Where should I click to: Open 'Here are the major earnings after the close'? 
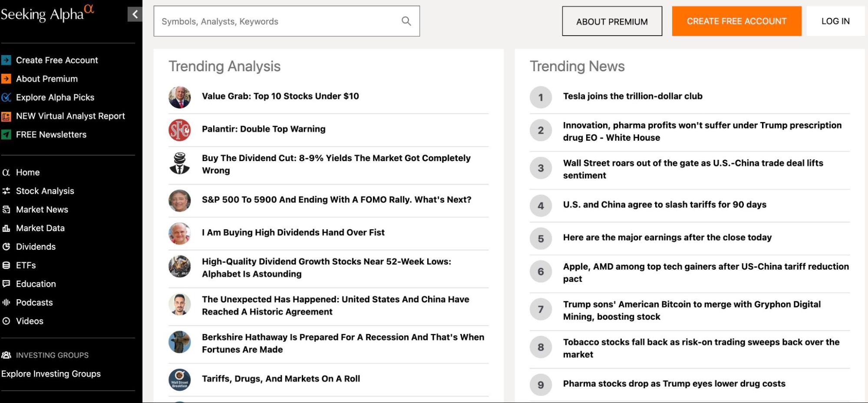[667, 238]
